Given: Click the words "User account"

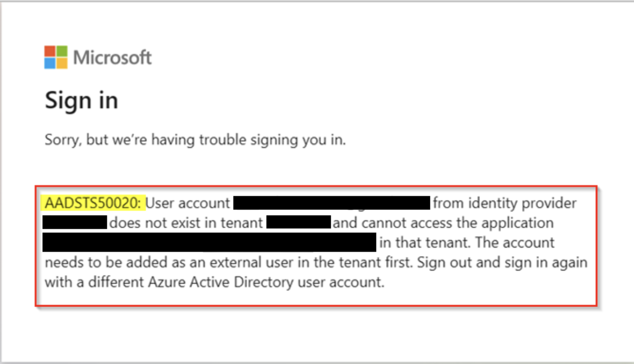Looking at the screenshot, I should 188,203.
